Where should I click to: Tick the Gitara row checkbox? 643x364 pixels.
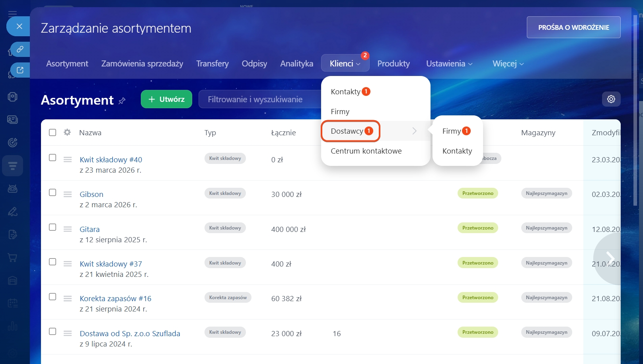[53, 227]
